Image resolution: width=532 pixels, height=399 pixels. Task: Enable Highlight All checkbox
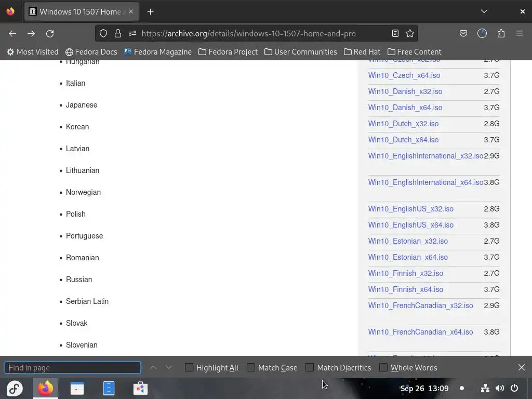189,367
